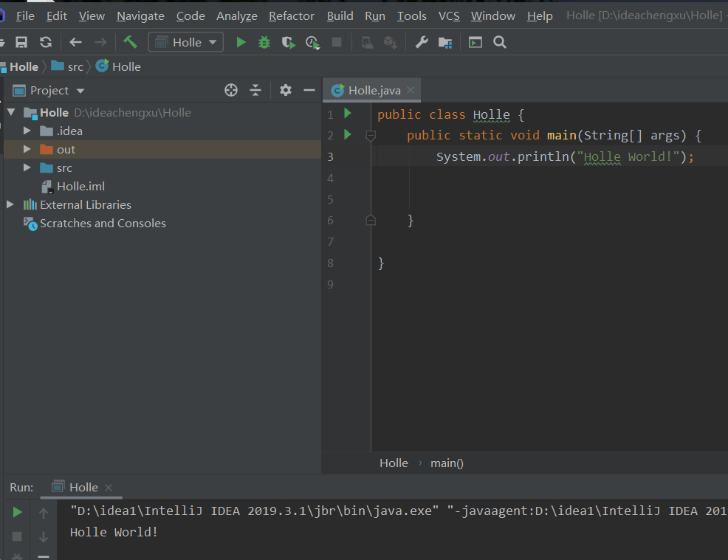
Task: Open the Edit menu
Action: coord(57,16)
